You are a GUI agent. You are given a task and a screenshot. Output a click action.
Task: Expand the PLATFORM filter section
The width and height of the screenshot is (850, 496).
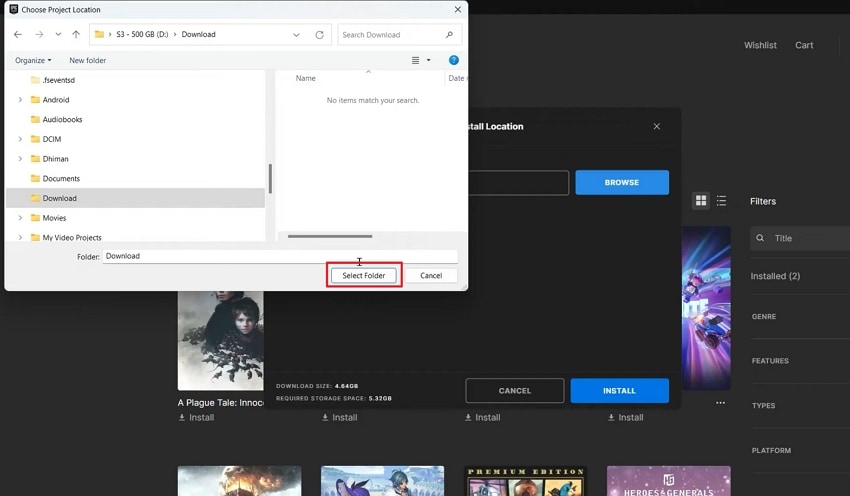(771, 450)
